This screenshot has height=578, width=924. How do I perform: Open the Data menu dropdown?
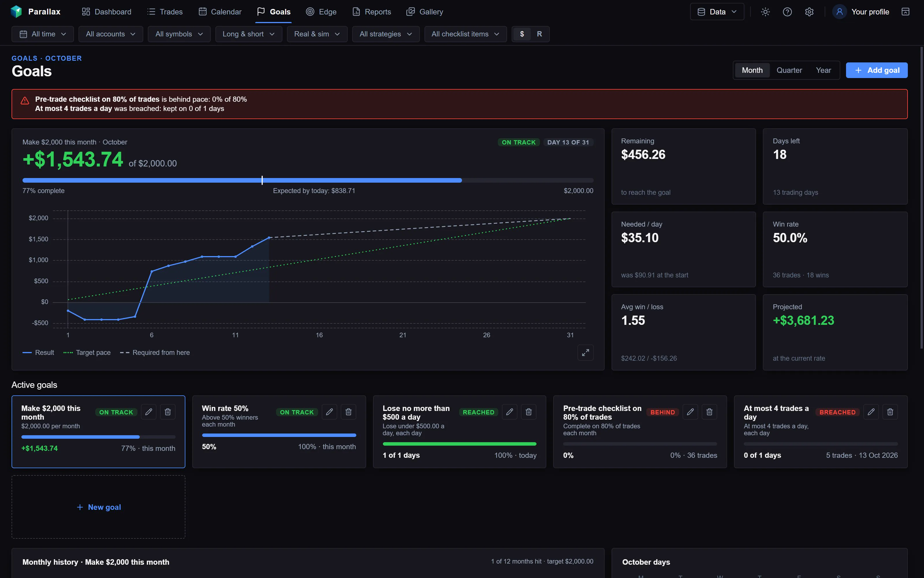click(x=717, y=12)
